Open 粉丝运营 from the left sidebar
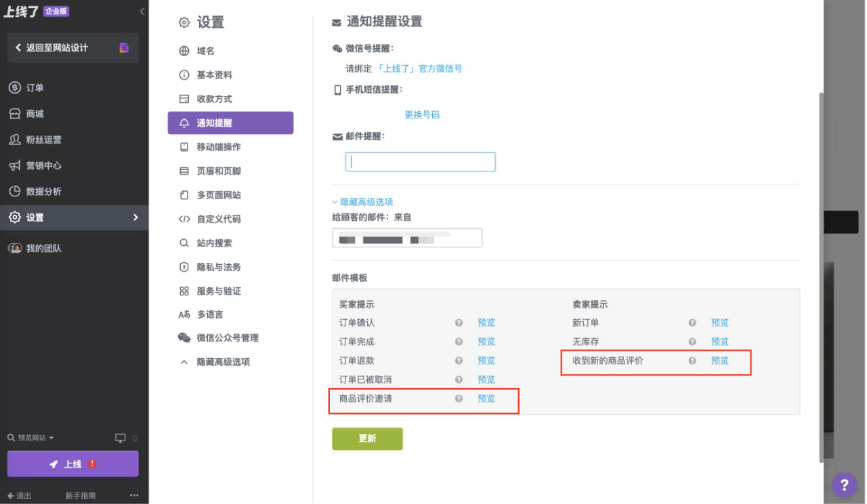Screen dimensions: 867x504 point(41,140)
